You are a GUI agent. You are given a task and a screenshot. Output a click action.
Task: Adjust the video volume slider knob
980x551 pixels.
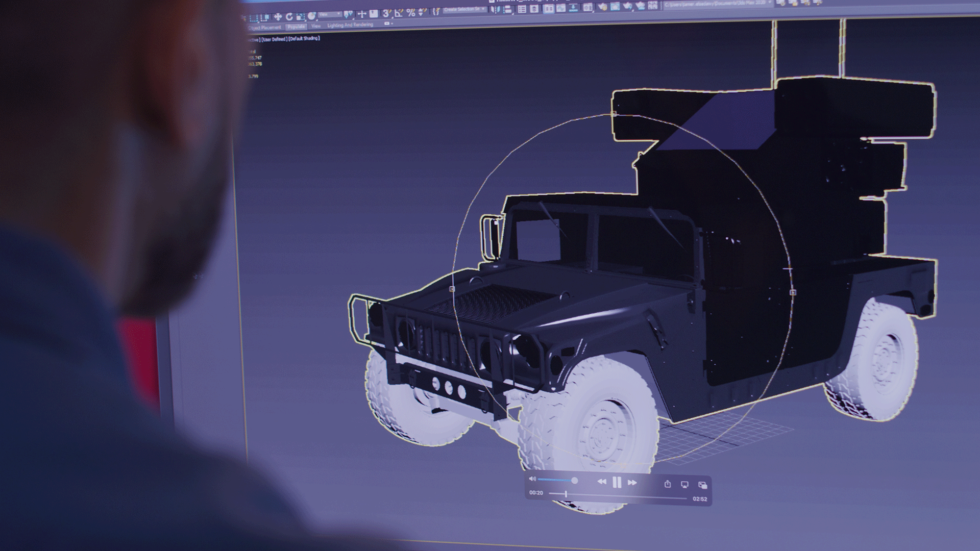tap(575, 481)
